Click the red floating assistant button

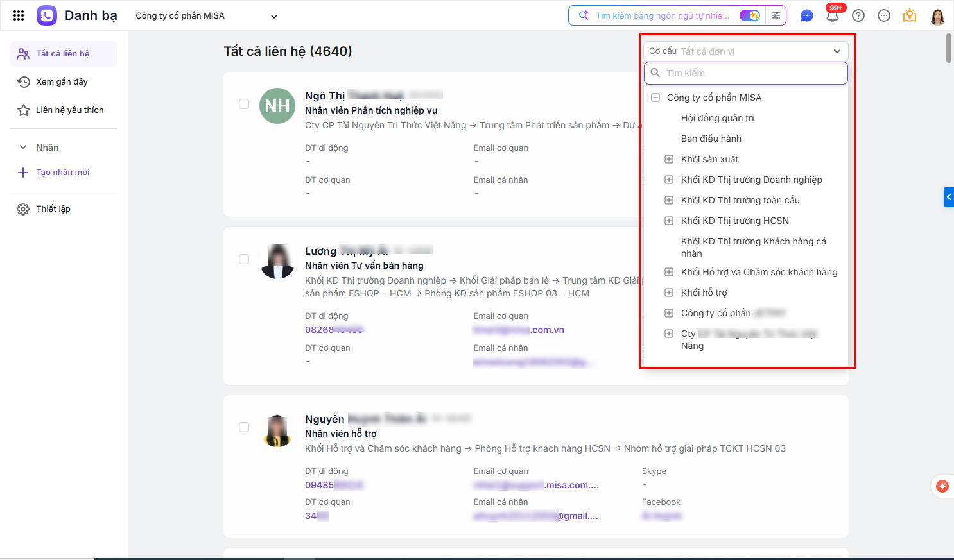pos(942,486)
